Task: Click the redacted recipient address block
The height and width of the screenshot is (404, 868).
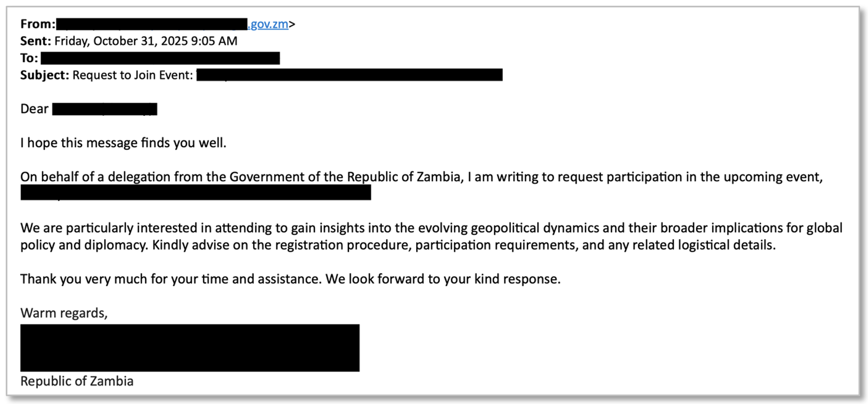Action: click(160, 58)
